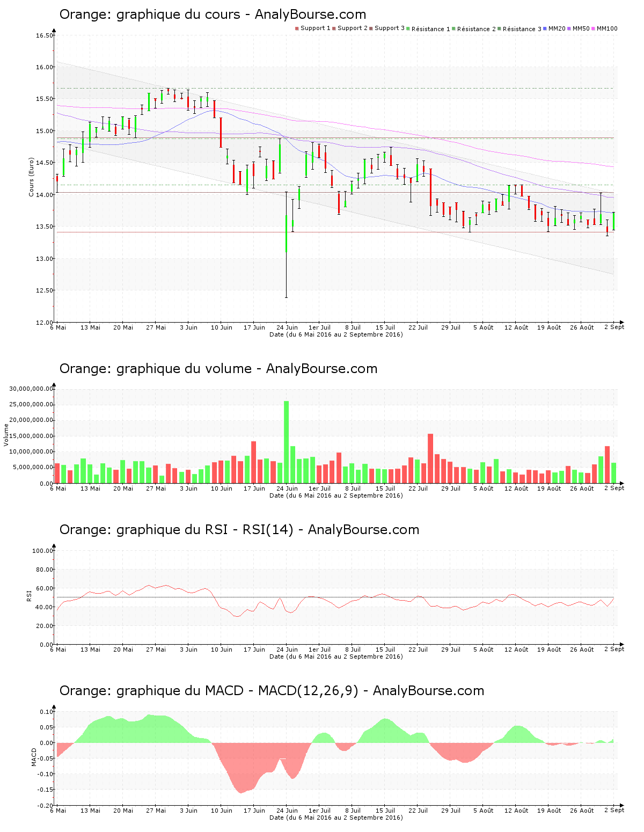Viewport: 644px width, 832px height.
Task: Click '10 Juin' date on price chart axis
Action: (222, 327)
